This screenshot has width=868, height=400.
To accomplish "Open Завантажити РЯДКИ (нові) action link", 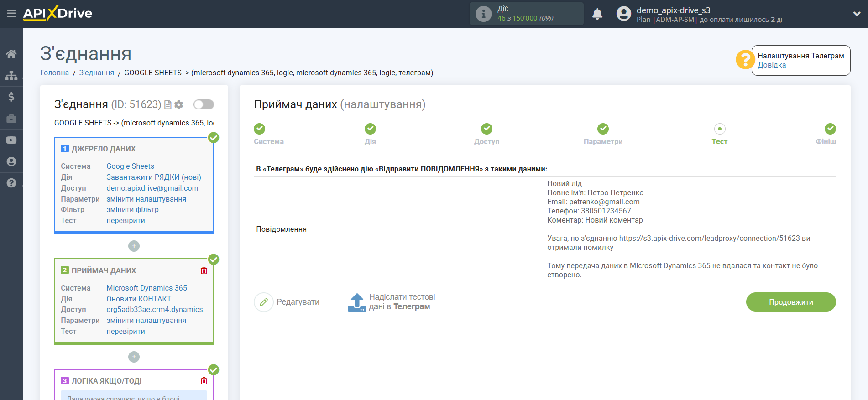I will (x=154, y=177).
